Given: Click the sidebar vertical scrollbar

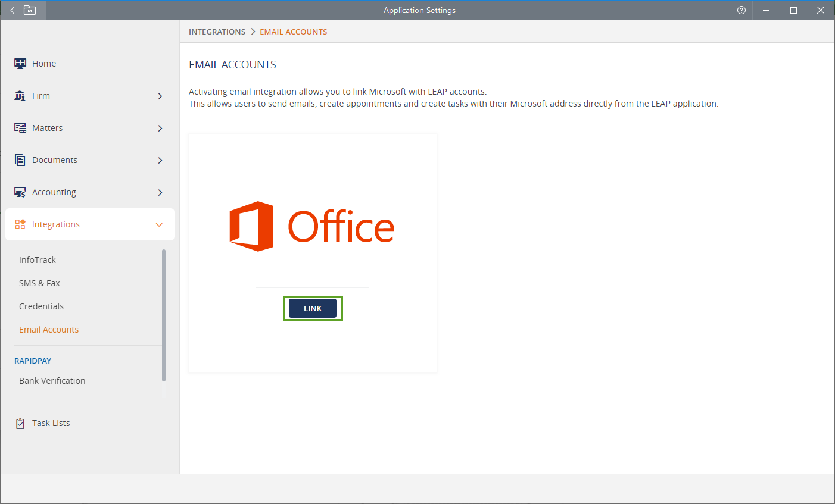Looking at the screenshot, I should [164, 315].
